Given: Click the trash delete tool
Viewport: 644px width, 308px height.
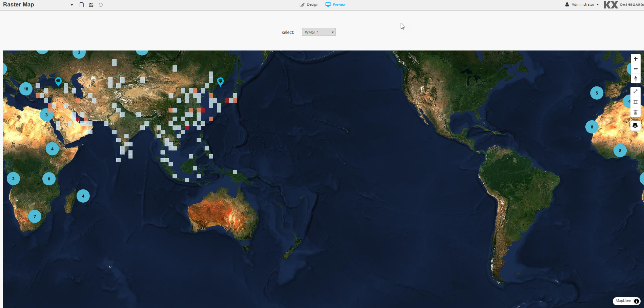Looking at the screenshot, I should pyautogui.click(x=636, y=112).
